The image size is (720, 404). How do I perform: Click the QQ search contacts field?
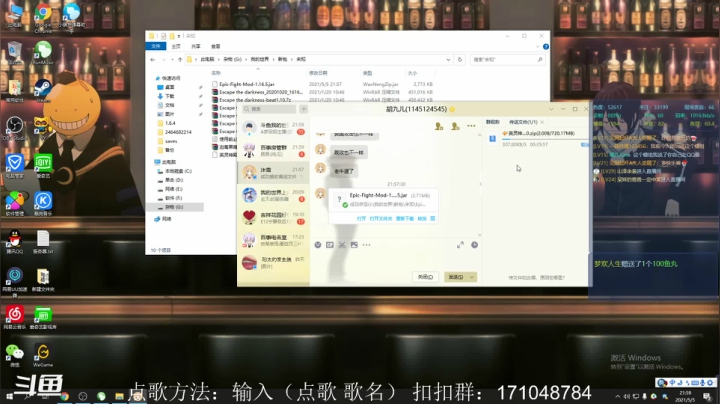pyautogui.click(x=270, y=109)
